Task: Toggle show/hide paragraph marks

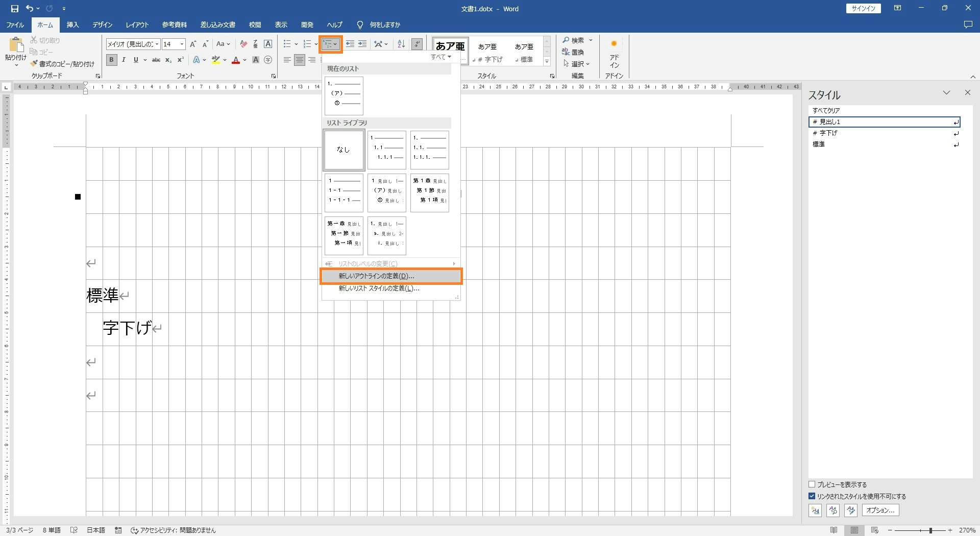Action: 417,44
